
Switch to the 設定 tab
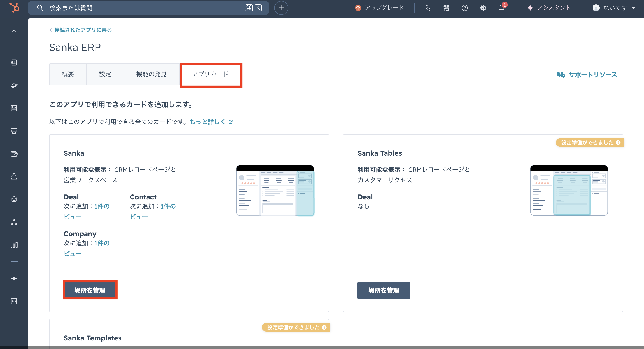105,74
